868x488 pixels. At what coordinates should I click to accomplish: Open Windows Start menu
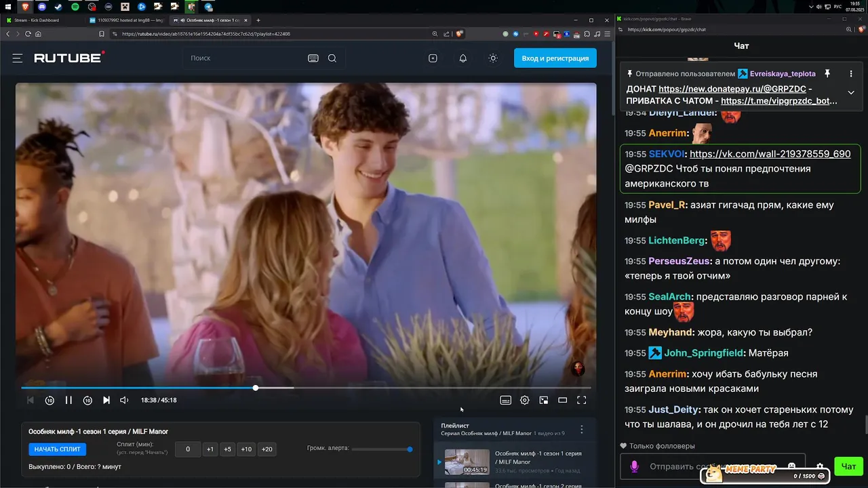[x=7, y=6]
